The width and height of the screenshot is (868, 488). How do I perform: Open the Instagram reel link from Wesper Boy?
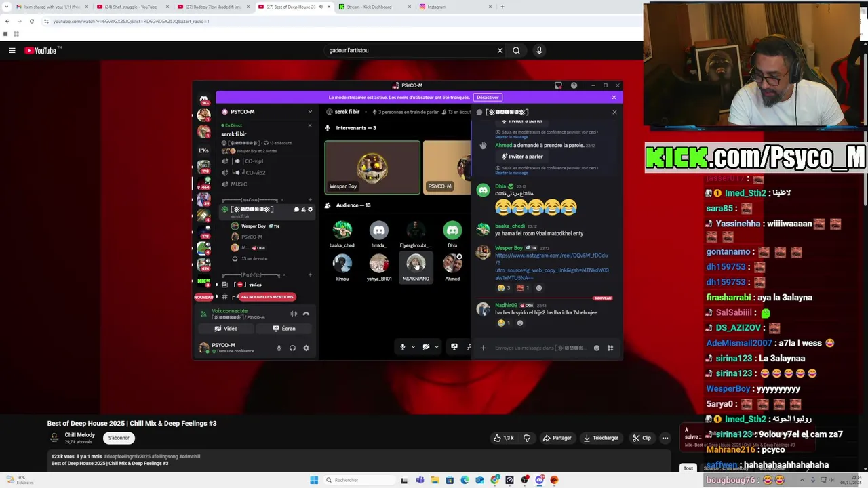pos(551,266)
